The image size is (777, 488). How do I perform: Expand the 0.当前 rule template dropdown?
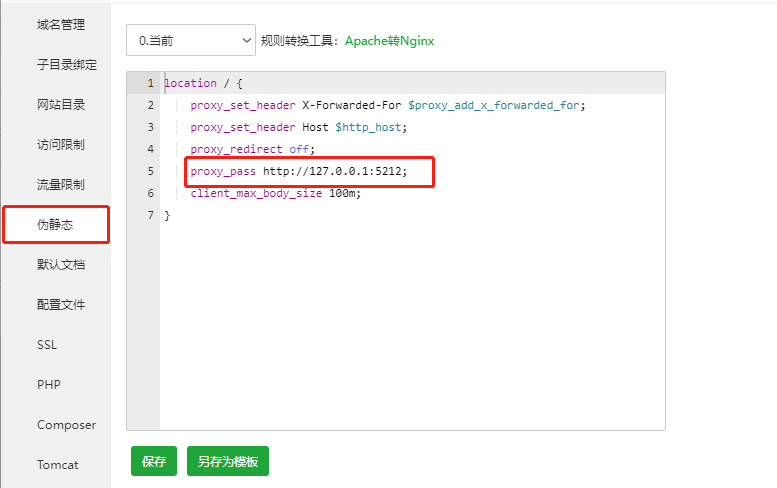pyautogui.click(x=191, y=40)
